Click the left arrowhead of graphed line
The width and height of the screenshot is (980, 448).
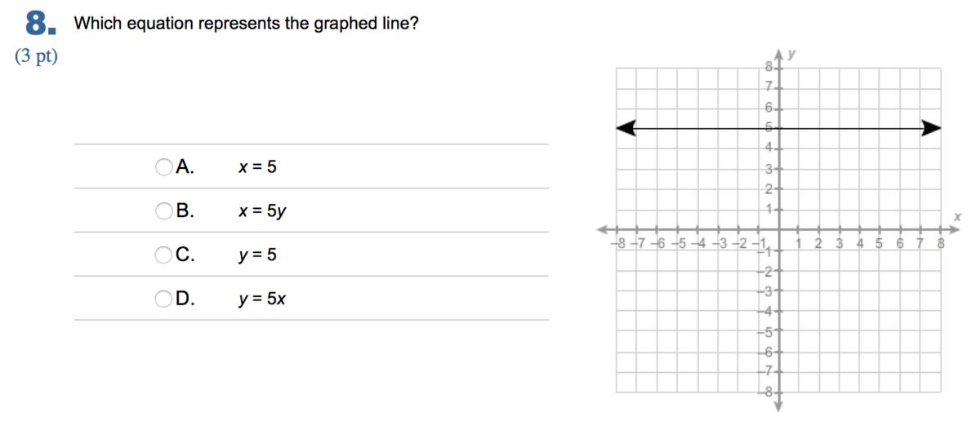point(625,127)
